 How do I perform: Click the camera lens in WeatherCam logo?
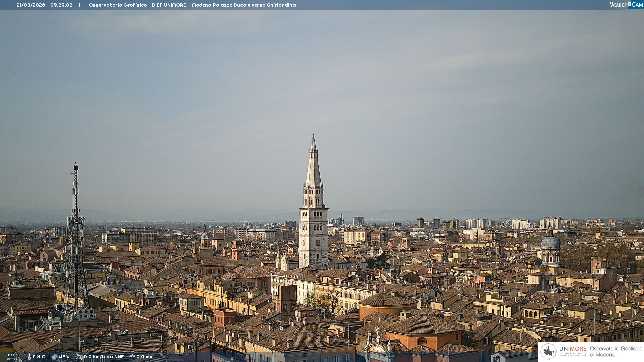(629, 4)
